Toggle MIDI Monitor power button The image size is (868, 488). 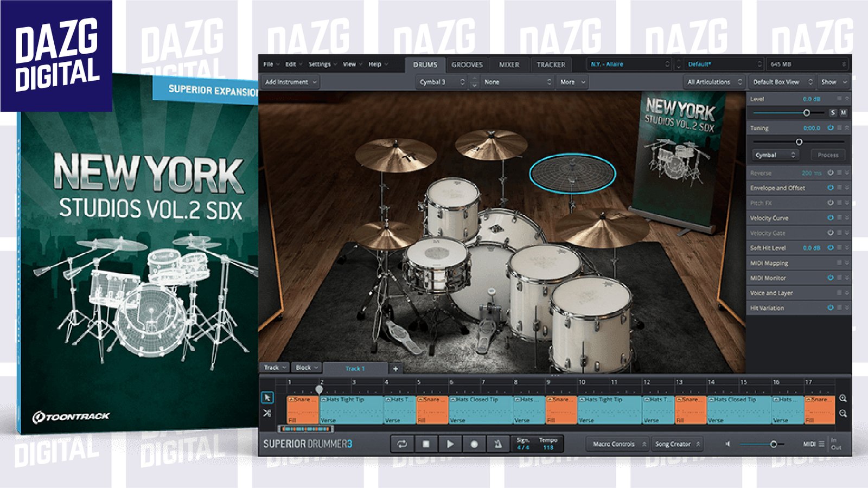(831, 278)
